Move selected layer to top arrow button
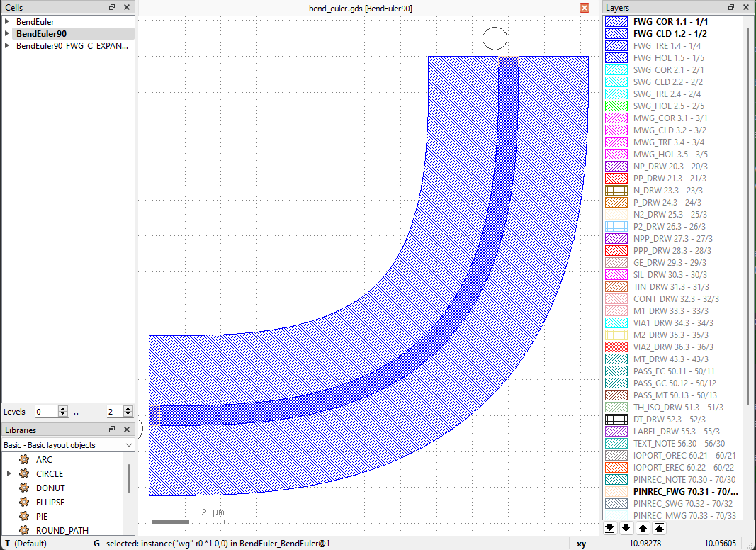756x550 pixels. (659, 528)
